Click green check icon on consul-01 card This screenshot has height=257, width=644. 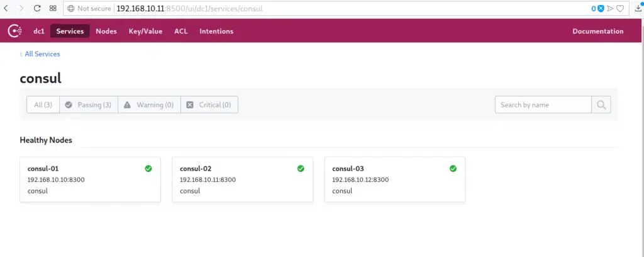pyautogui.click(x=148, y=169)
